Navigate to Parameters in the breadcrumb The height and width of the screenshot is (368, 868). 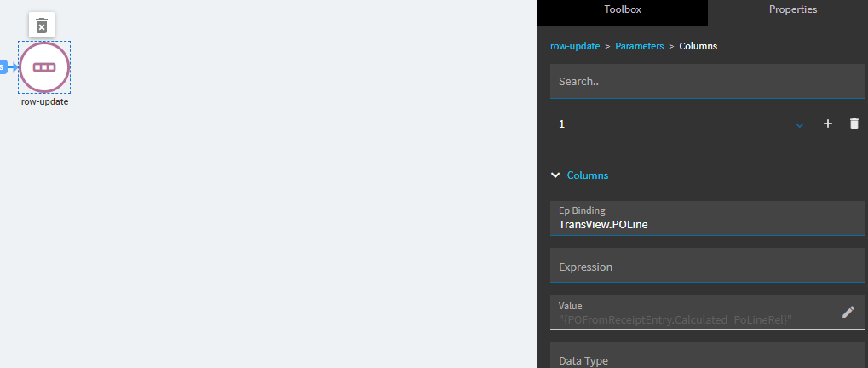[x=639, y=46]
